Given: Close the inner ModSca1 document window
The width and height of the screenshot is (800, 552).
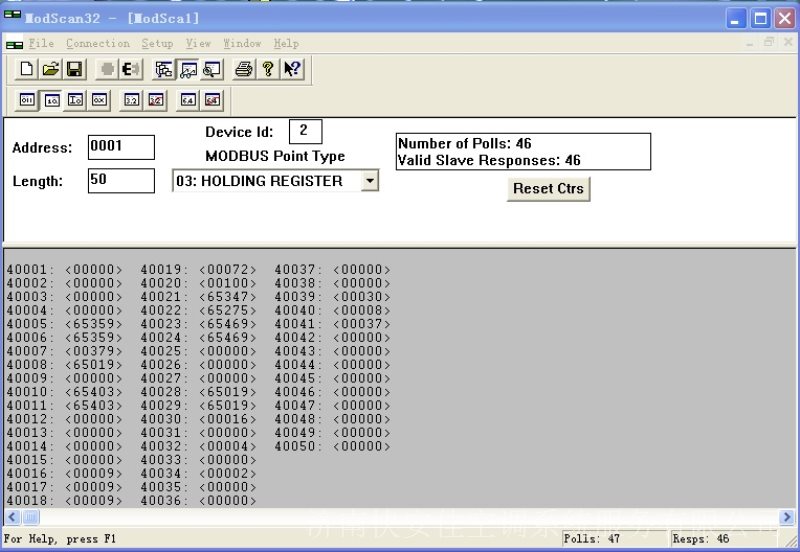Looking at the screenshot, I should point(788,42).
